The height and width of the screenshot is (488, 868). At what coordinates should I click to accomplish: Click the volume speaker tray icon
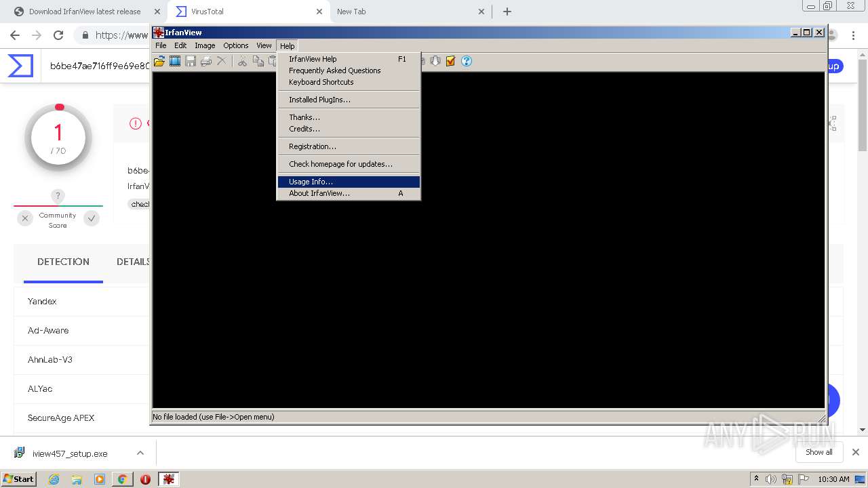771,479
